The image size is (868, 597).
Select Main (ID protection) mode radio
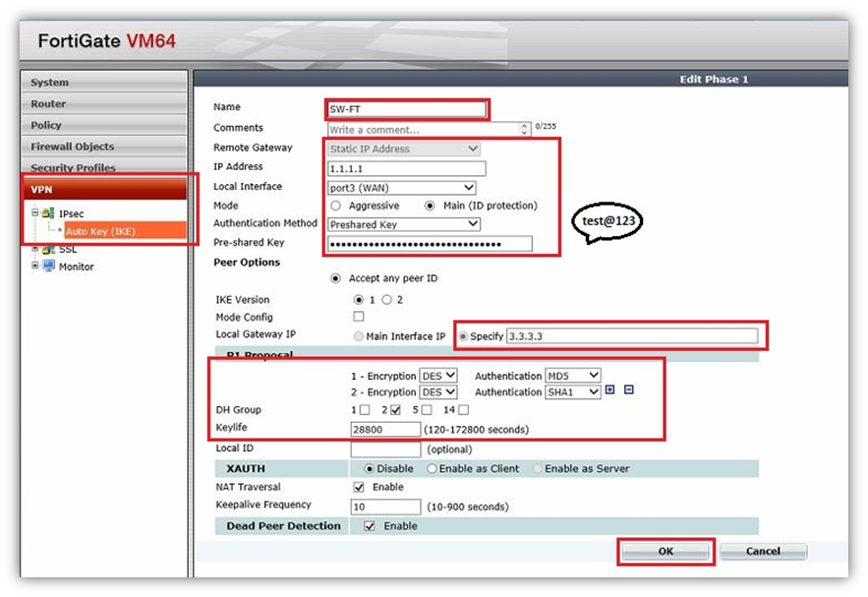[430, 206]
